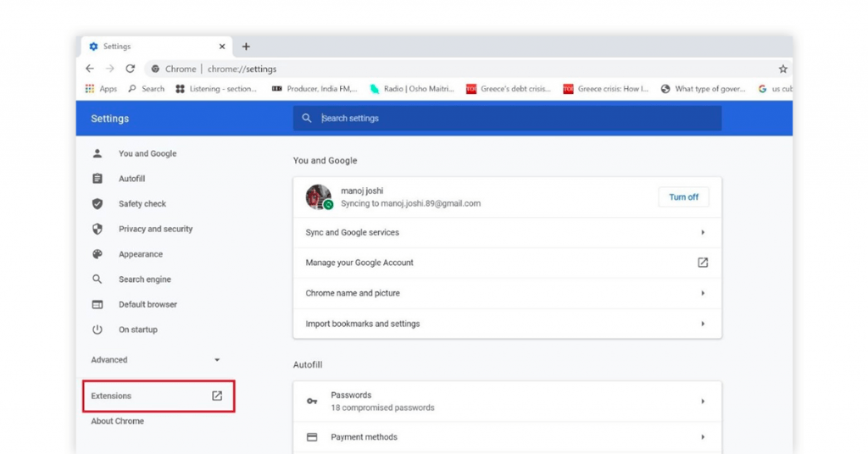Open About Chrome

click(x=117, y=421)
